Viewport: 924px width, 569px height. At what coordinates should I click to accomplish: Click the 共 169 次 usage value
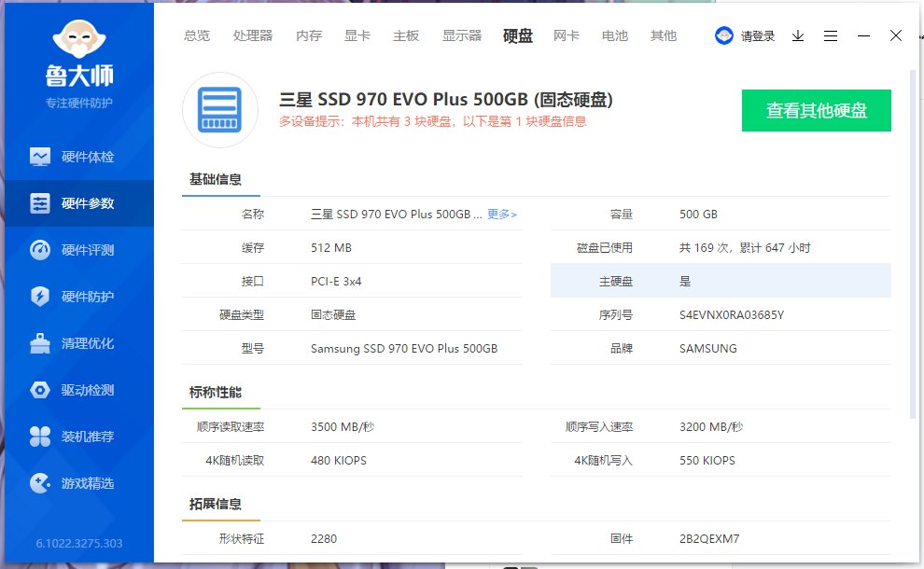click(745, 248)
